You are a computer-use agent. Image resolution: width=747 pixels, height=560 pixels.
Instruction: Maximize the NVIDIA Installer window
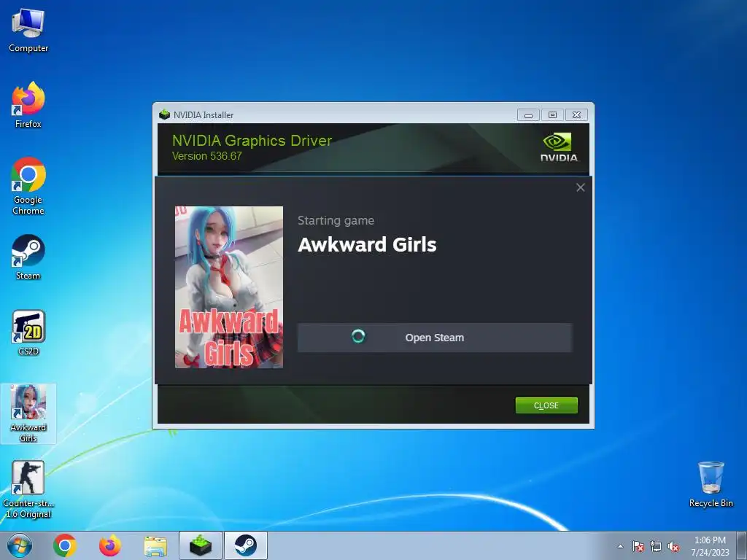(x=552, y=114)
